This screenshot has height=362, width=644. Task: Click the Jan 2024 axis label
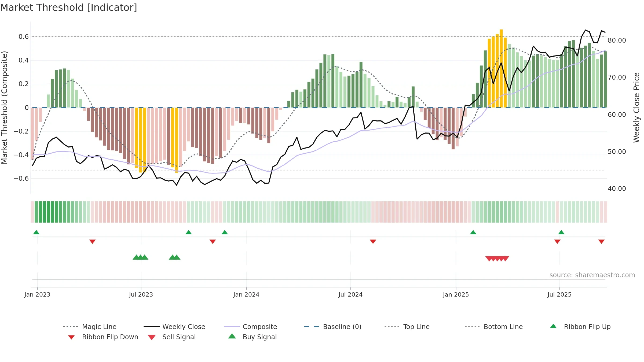(x=246, y=294)
